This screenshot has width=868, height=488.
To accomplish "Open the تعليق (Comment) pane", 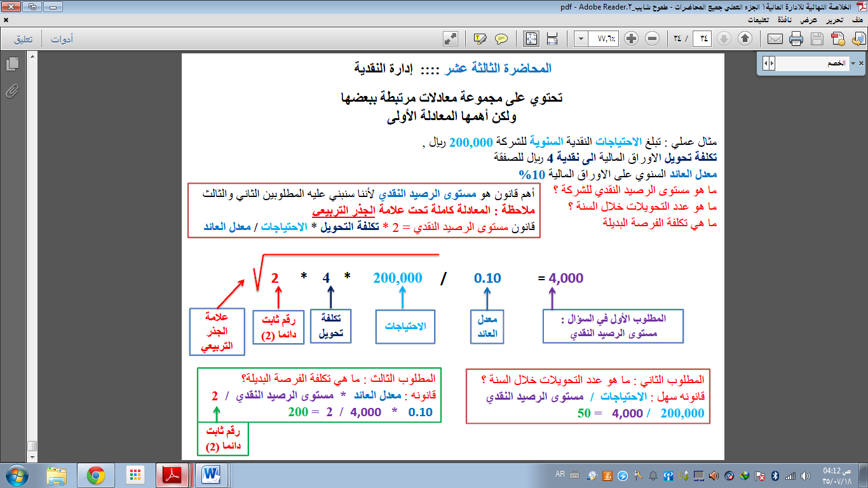I will (x=24, y=39).
